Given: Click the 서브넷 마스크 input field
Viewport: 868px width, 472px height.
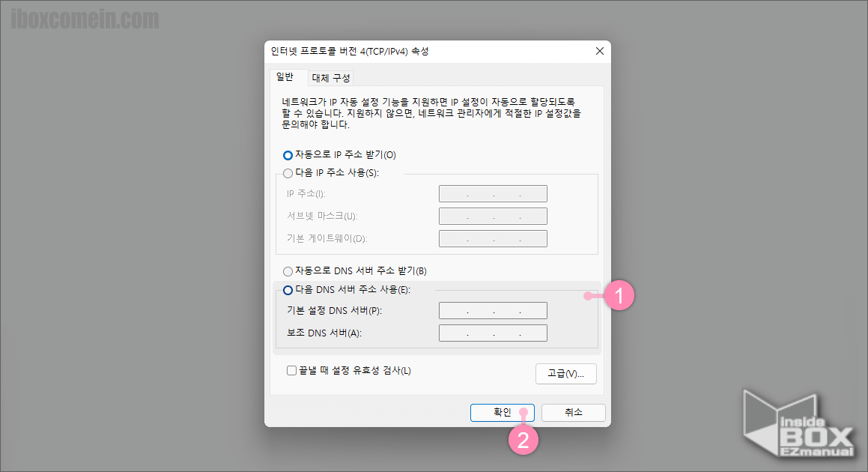Looking at the screenshot, I should click(493, 216).
